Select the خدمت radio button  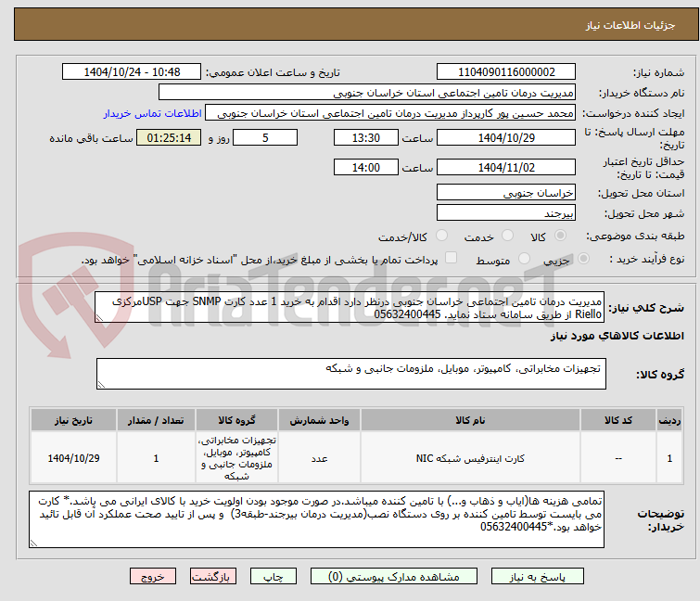tap(507, 236)
